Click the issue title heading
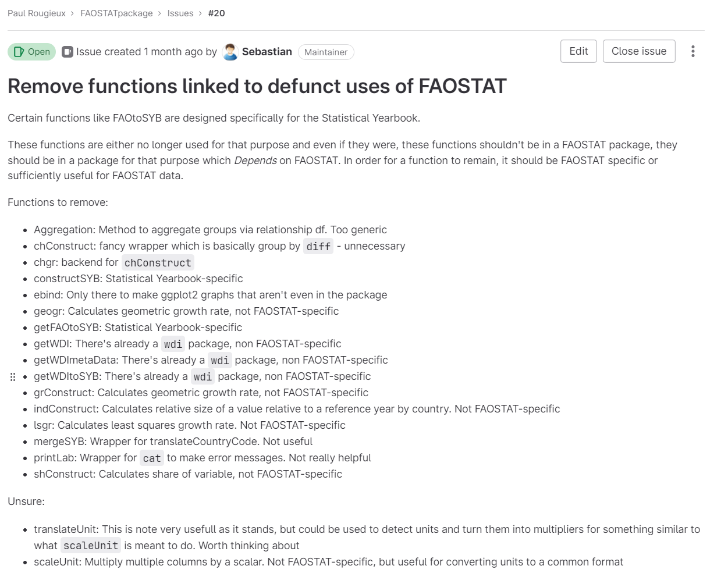 click(257, 86)
